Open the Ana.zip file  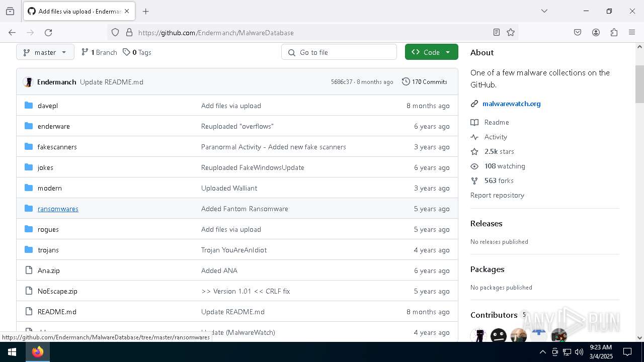(49, 270)
